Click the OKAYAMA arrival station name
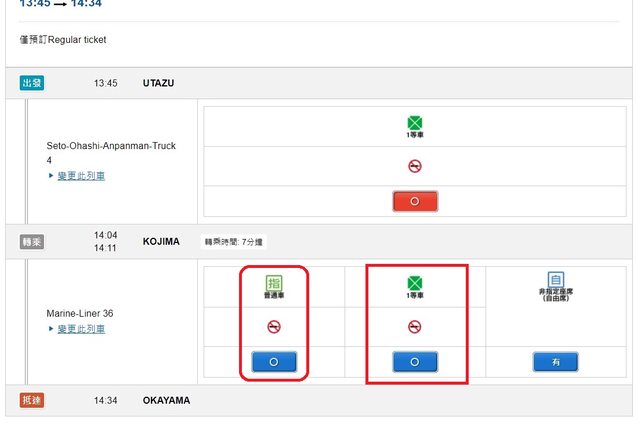Image resolution: width=641 pixels, height=424 pixels. click(x=166, y=400)
